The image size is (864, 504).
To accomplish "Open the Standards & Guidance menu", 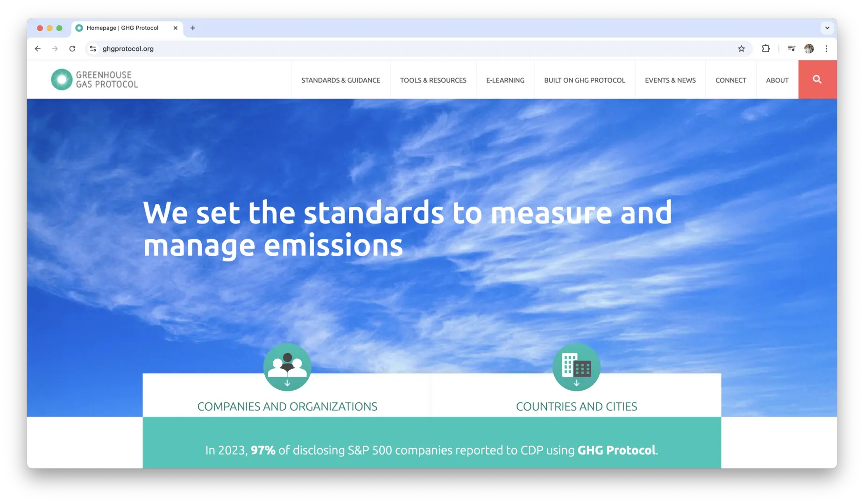I will tap(341, 80).
